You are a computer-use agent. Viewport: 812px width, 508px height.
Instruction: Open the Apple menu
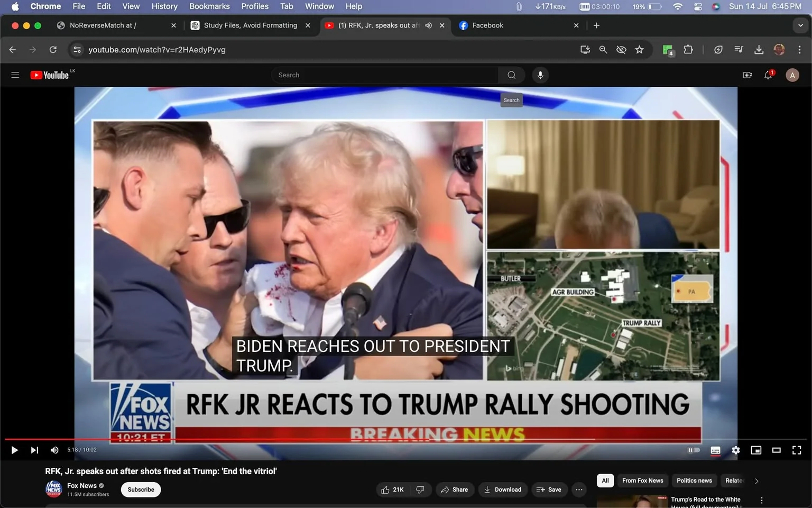tap(15, 6)
